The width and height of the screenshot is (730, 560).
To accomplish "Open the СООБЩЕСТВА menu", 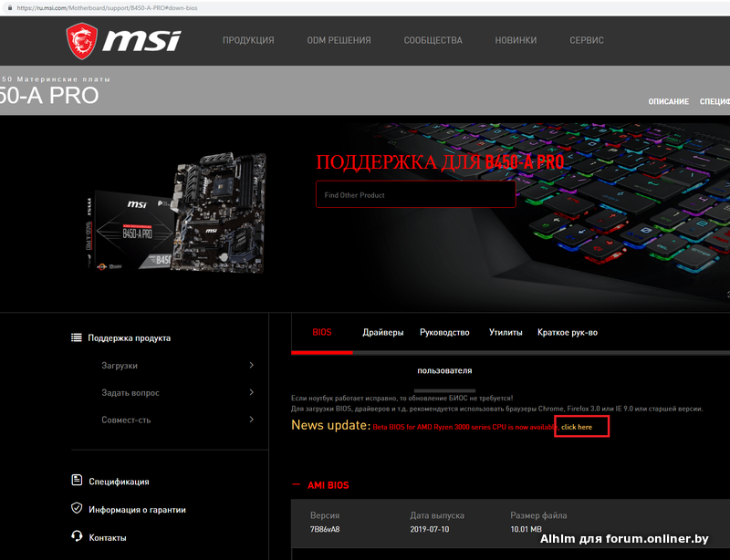I will coord(433,40).
